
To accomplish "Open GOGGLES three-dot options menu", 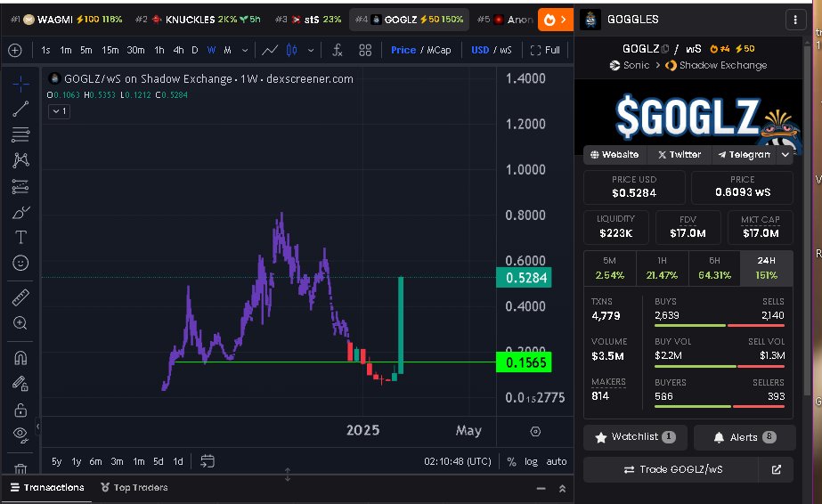I will click(795, 20).
